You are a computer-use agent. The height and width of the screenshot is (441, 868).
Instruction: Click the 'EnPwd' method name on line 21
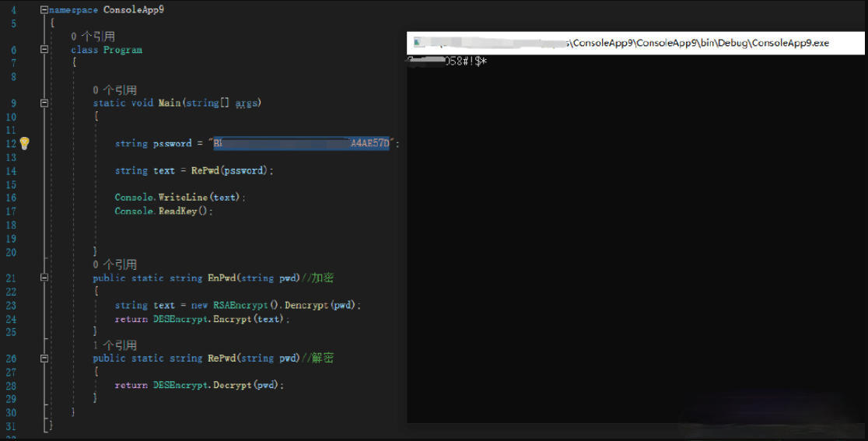coord(222,278)
